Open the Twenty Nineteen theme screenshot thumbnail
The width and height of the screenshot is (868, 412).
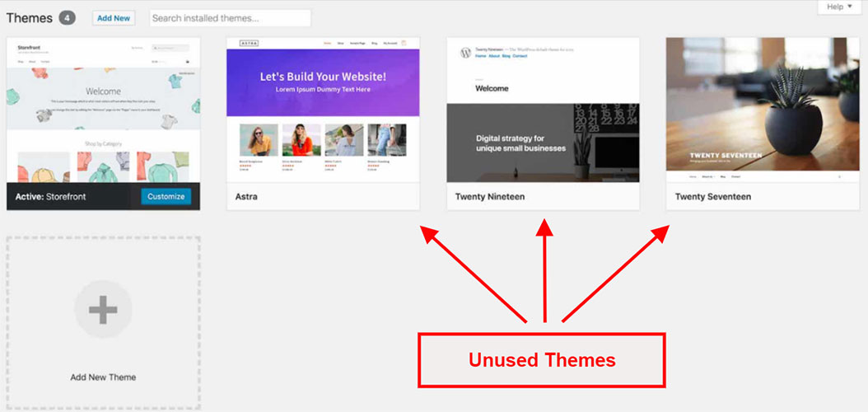pos(543,110)
